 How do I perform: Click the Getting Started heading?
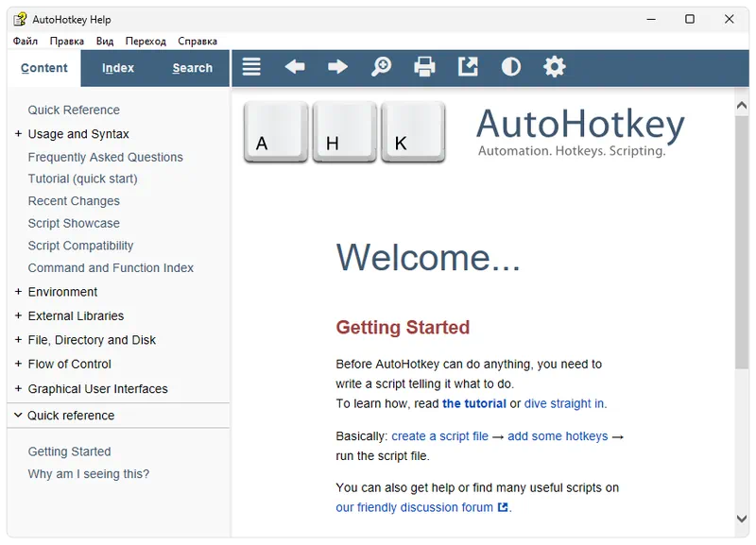[x=403, y=327]
